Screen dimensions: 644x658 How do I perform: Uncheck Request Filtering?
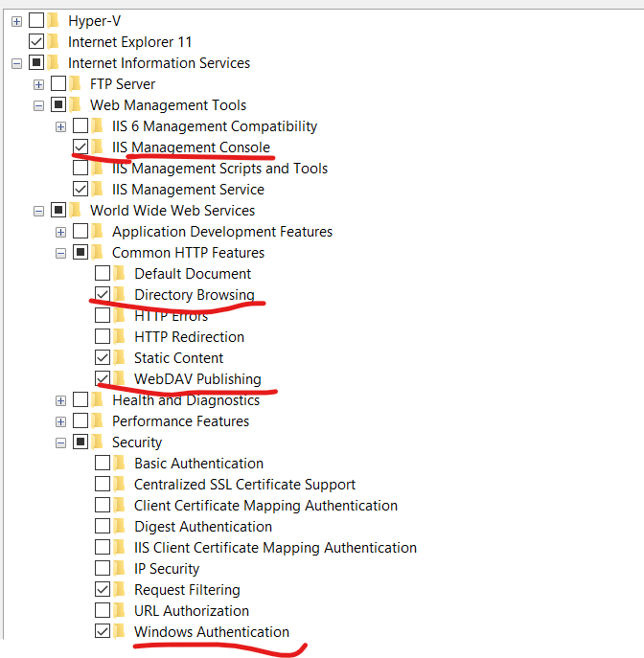(103, 589)
